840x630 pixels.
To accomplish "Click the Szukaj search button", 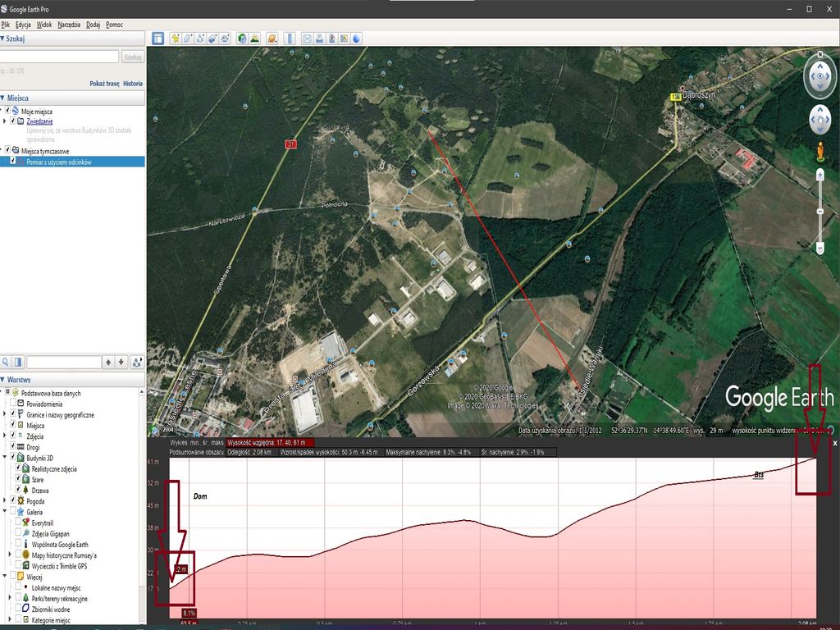I will click(x=132, y=57).
